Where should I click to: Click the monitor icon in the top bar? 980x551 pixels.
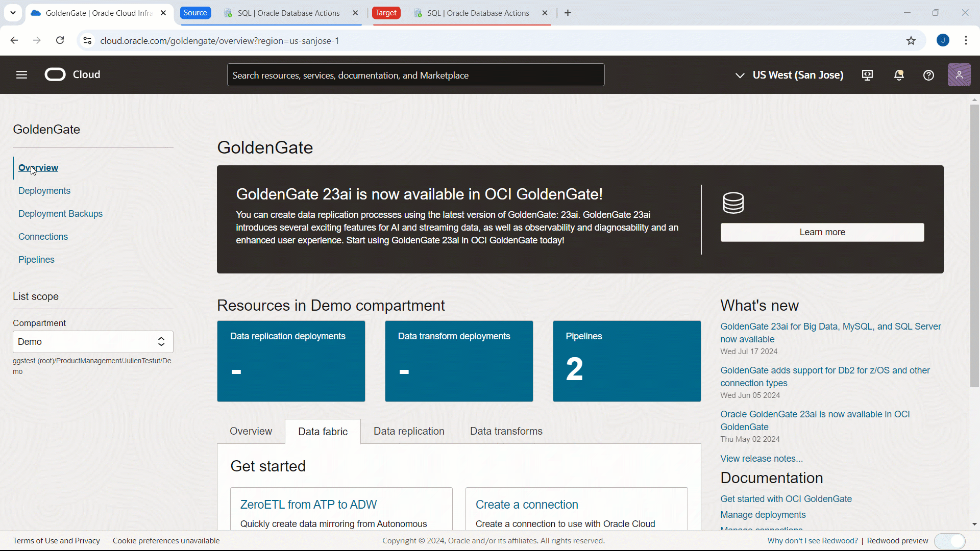click(x=868, y=75)
